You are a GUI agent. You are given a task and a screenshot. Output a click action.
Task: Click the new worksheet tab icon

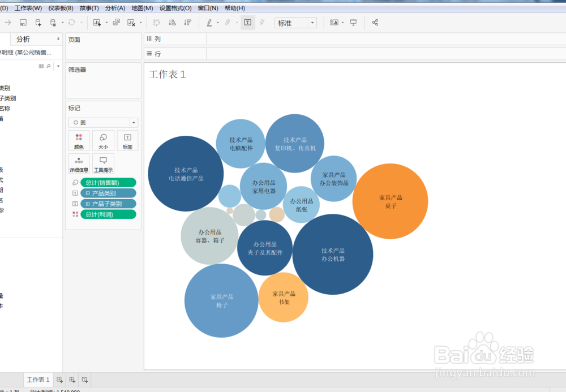[59, 380]
